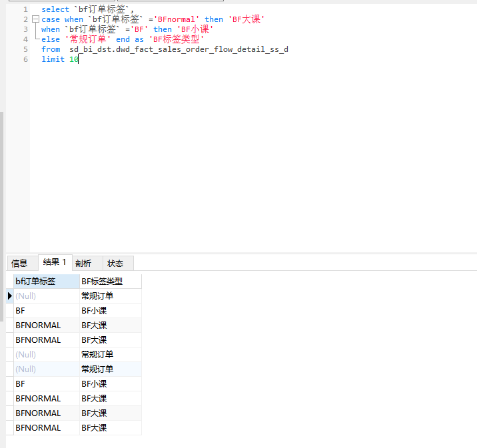This screenshot has width=477, height=448.
Task: Select the 结果 1 tab
Action: coord(55,262)
